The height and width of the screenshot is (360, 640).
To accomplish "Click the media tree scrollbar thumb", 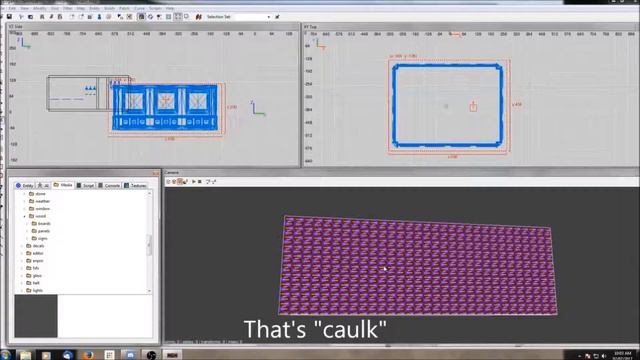I will pyautogui.click(x=149, y=245).
